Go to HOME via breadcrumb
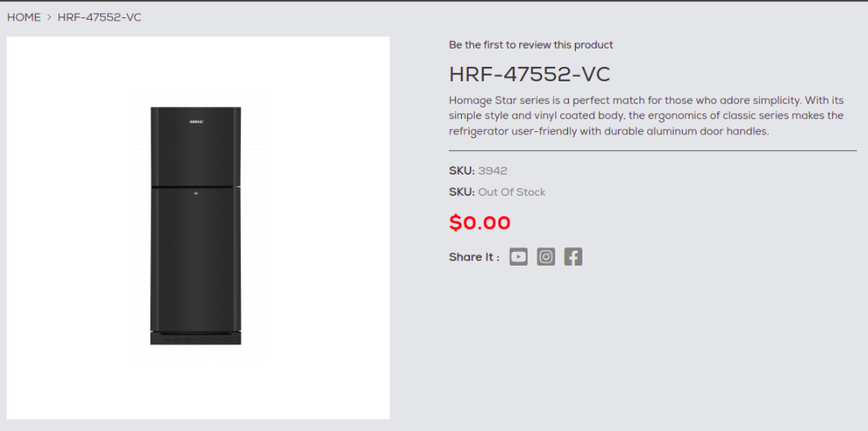This screenshot has height=431, width=868. coord(23,17)
